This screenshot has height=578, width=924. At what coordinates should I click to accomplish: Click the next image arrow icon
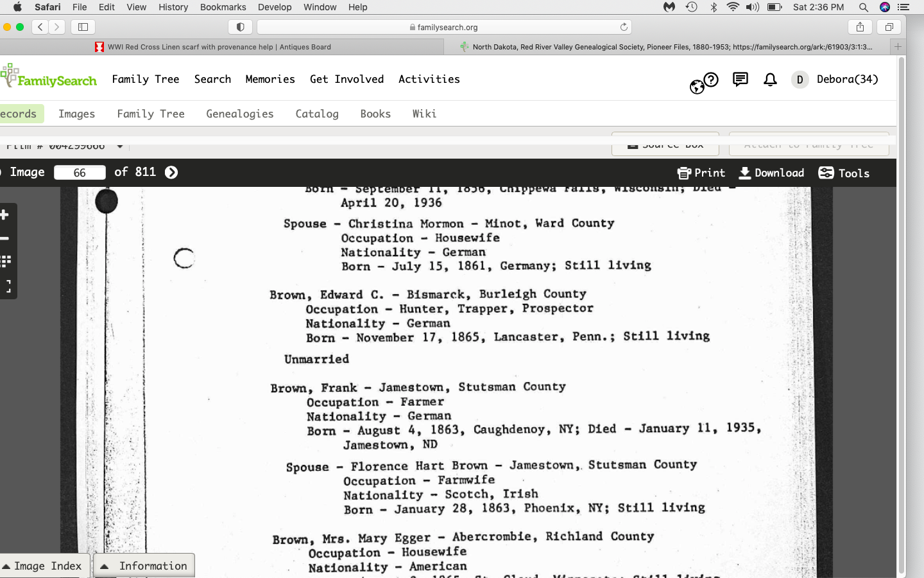(x=171, y=172)
